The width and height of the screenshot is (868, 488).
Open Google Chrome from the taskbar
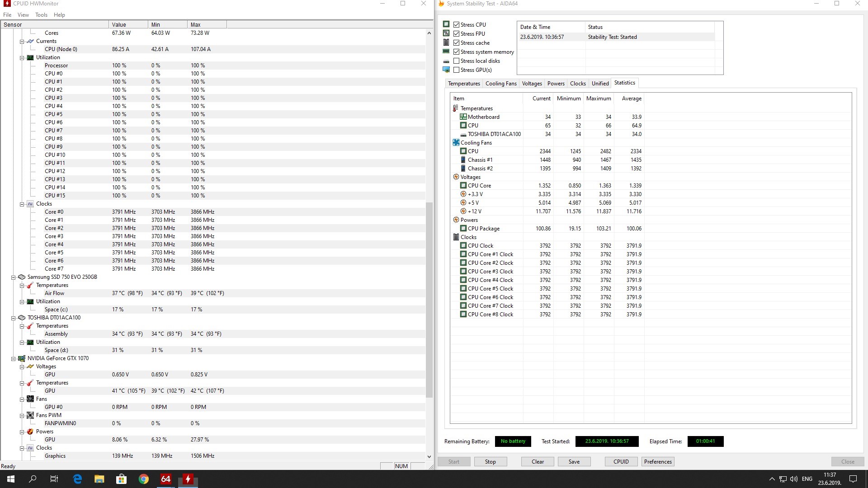click(144, 479)
